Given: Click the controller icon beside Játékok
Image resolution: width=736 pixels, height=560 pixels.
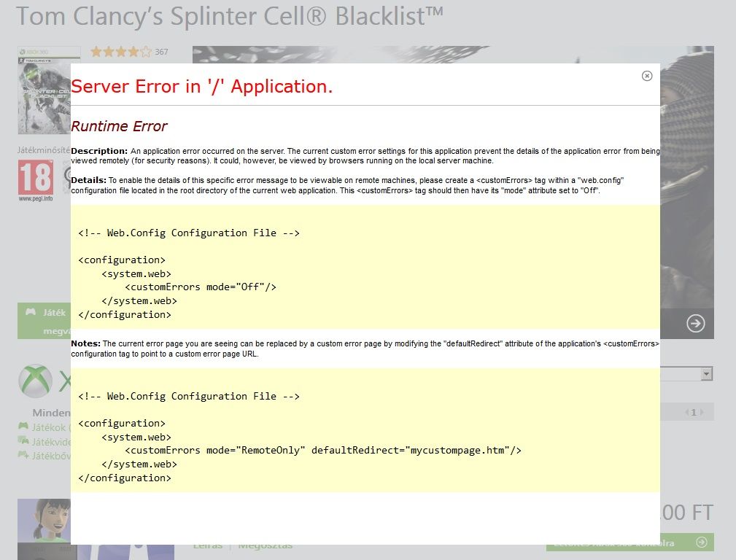Looking at the screenshot, I should pos(23,426).
